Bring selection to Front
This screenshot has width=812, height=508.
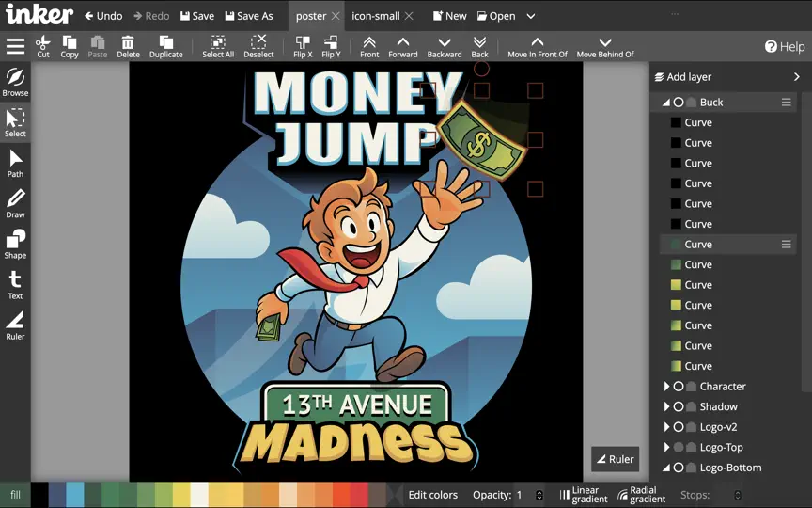[x=369, y=47]
